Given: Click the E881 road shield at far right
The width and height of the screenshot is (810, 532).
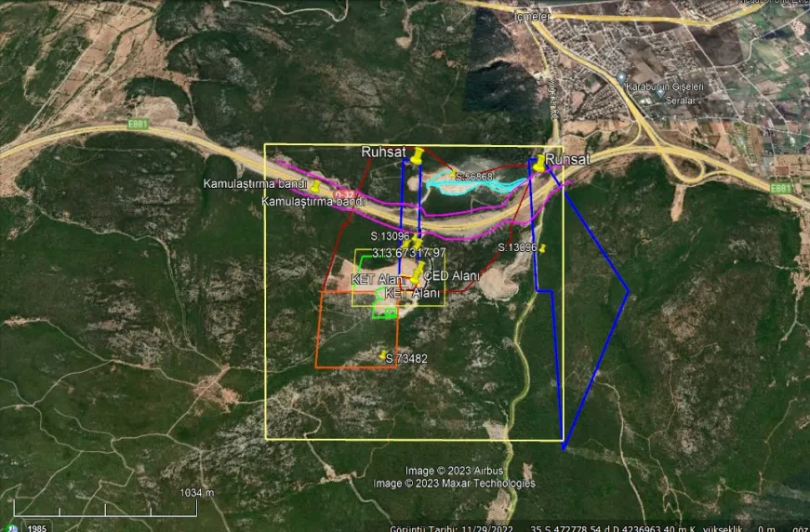Looking at the screenshot, I should pos(779,187).
